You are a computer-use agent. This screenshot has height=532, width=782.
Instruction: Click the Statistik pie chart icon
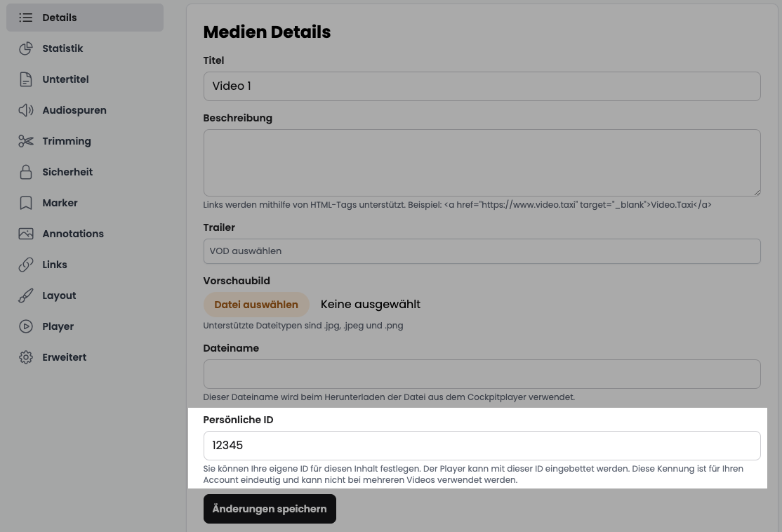pyautogui.click(x=26, y=48)
